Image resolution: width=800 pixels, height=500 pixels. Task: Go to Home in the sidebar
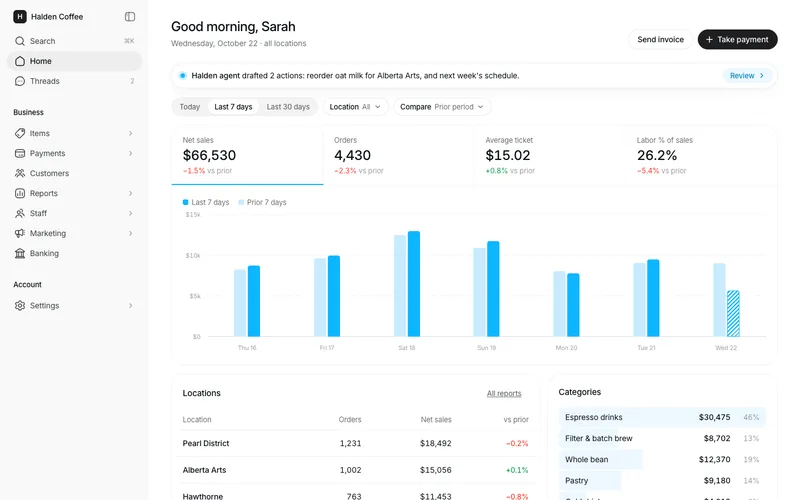click(74, 61)
